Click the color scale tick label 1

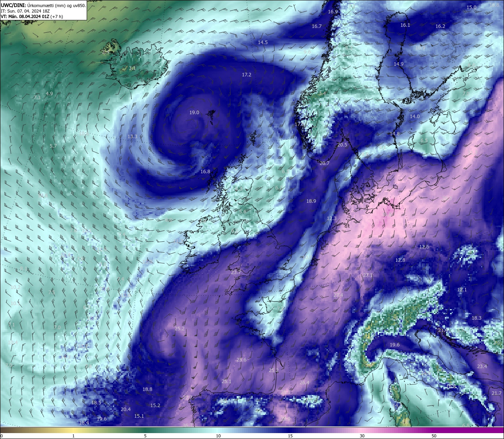coord(73,436)
